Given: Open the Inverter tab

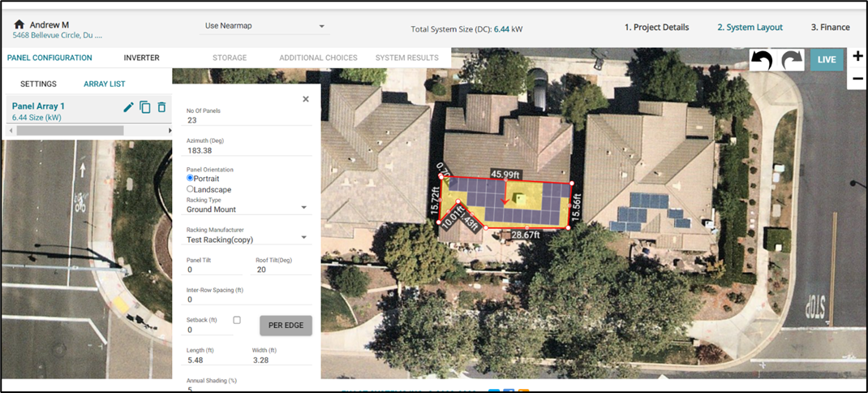Looking at the screenshot, I should point(142,58).
